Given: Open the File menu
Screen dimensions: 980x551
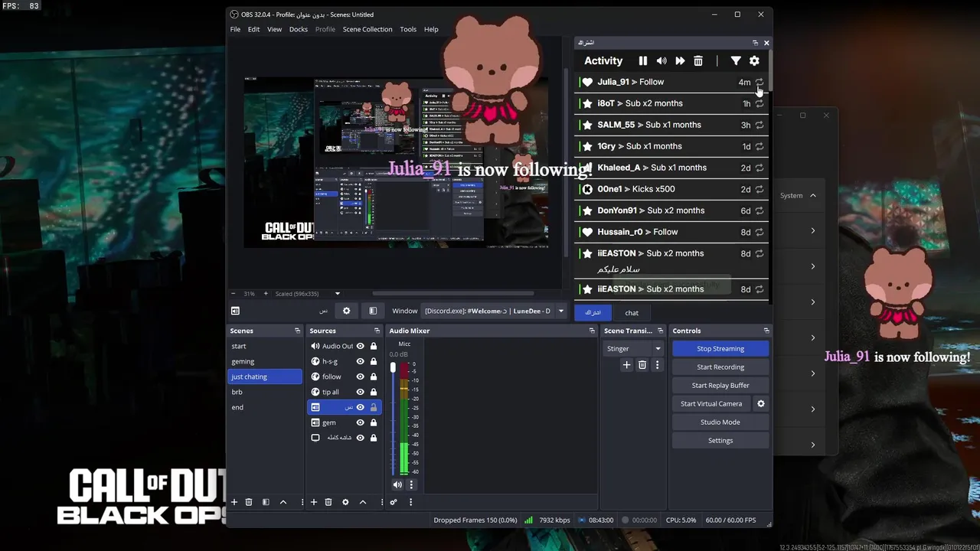Looking at the screenshot, I should pyautogui.click(x=235, y=29).
